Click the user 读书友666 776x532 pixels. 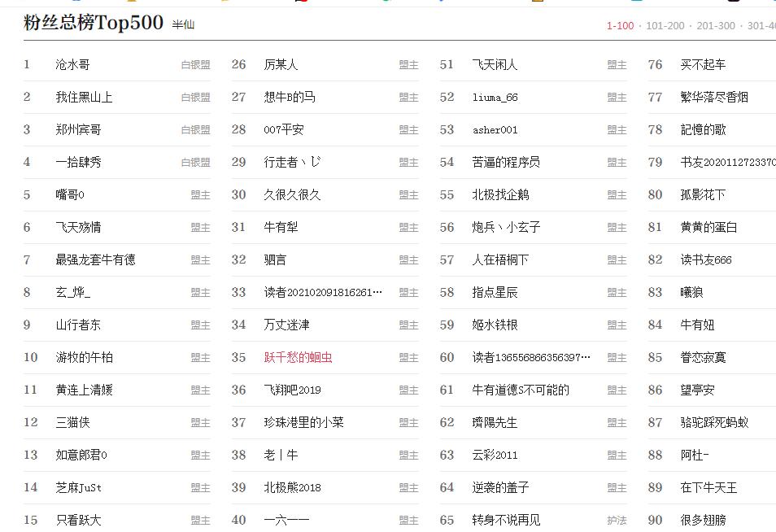pyautogui.click(x=705, y=260)
